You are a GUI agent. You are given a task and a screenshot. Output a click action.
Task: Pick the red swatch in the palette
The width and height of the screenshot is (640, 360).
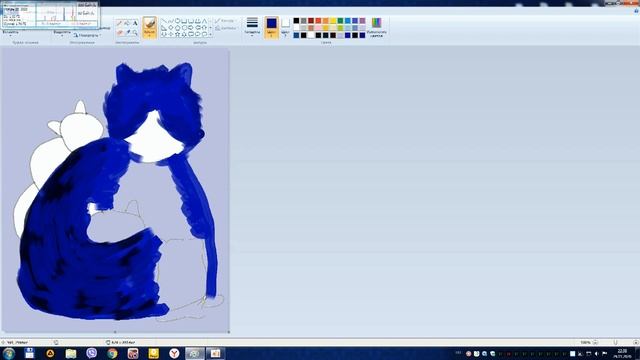tap(318, 20)
